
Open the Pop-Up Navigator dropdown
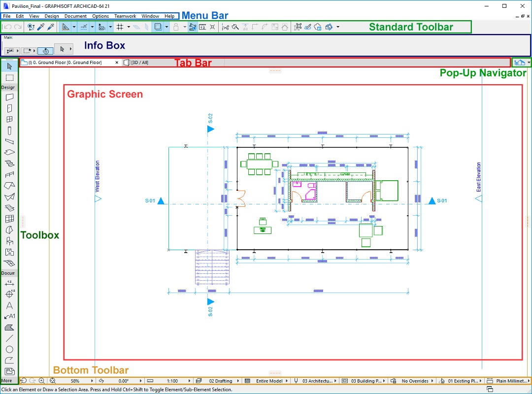click(x=522, y=63)
